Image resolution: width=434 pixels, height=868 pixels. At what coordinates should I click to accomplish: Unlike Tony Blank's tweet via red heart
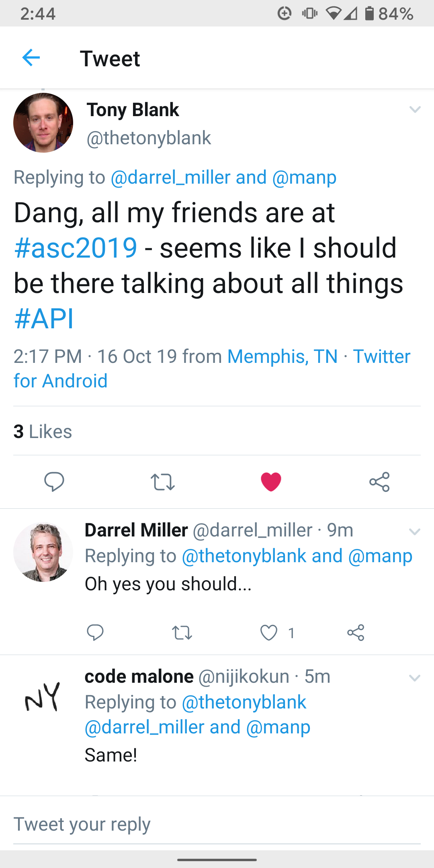[x=271, y=482]
